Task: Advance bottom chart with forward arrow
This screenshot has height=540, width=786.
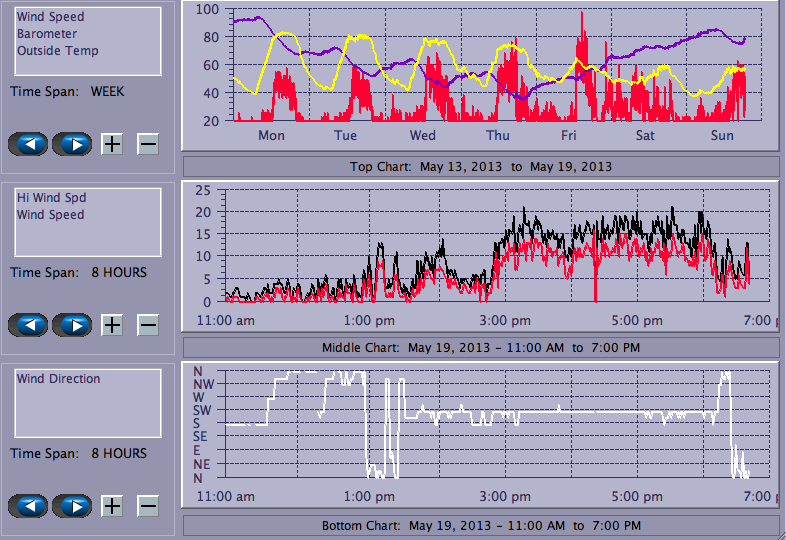Action: click(72, 506)
